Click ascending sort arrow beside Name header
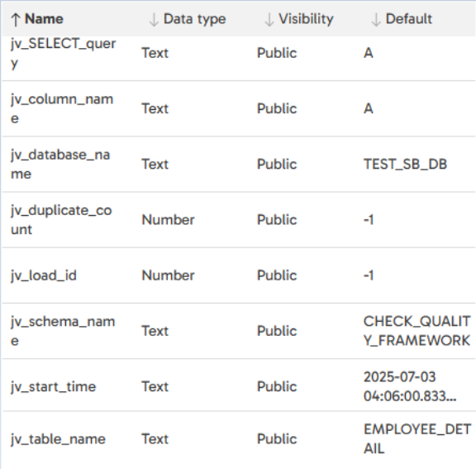 coord(15,20)
